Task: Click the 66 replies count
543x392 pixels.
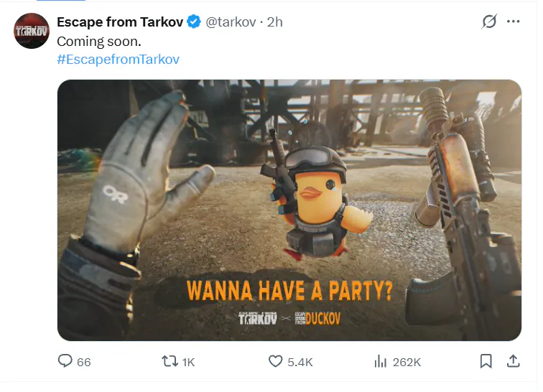Action: (84, 362)
